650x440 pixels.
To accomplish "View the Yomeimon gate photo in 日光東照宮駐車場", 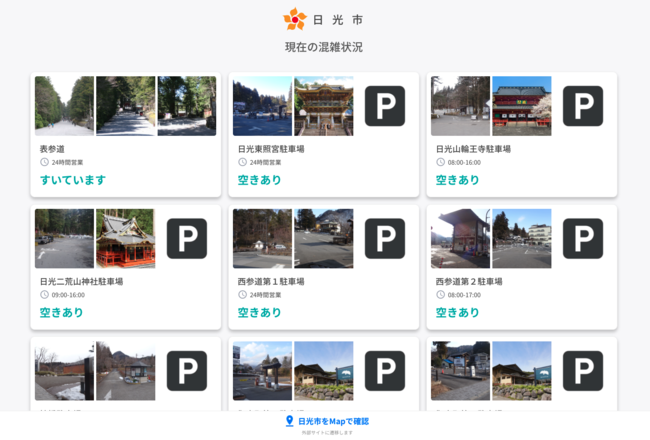I will pos(323,106).
